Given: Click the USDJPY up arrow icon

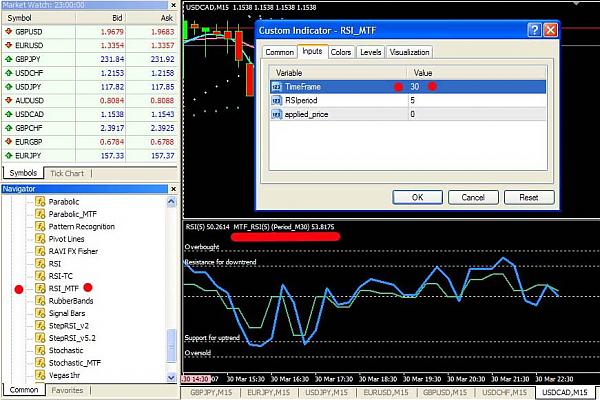Looking at the screenshot, I should click(8, 87).
